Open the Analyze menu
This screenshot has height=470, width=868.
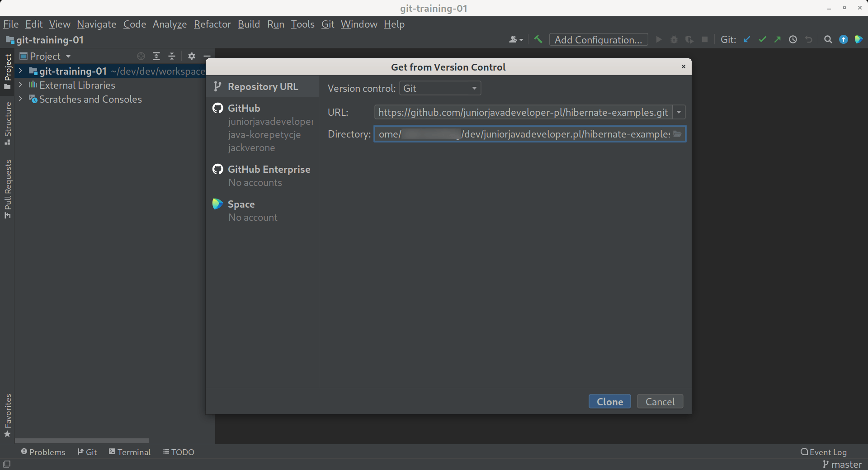tap(170, 24)
